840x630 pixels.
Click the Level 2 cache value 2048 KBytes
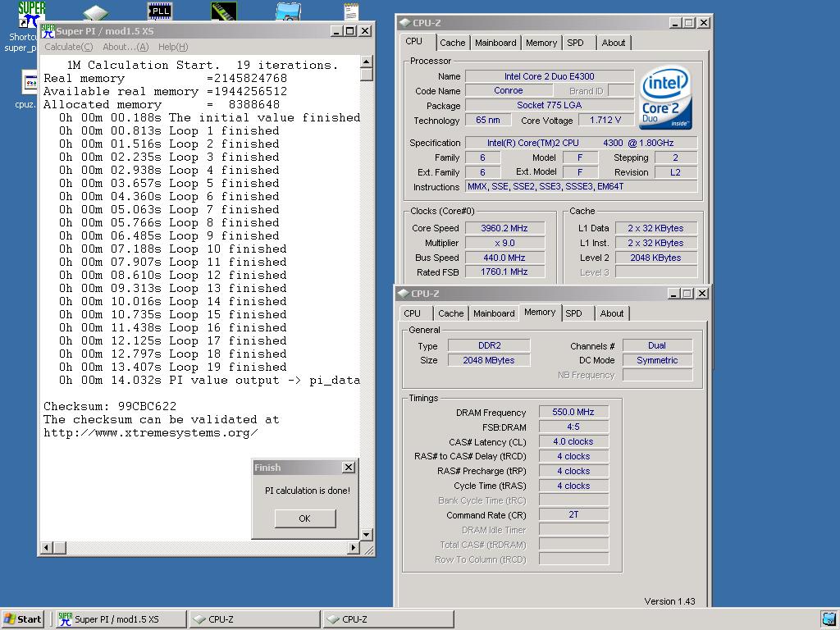point(655,258)
